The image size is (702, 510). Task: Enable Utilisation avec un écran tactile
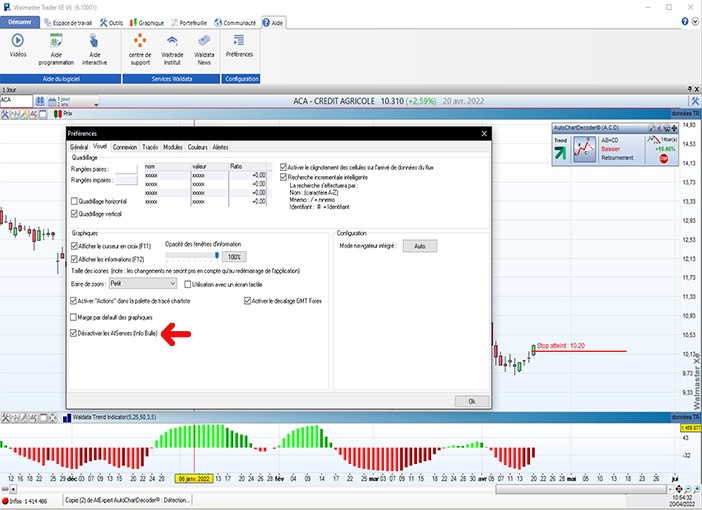(188, 284)
